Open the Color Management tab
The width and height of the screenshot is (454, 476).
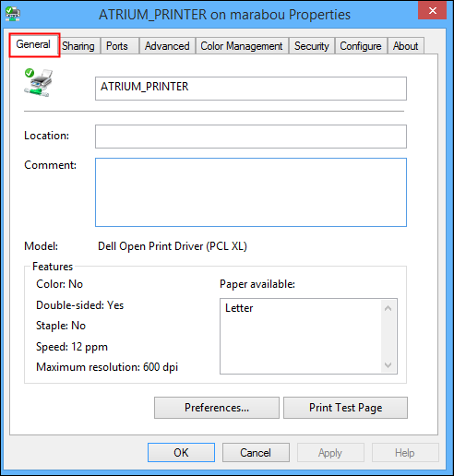click(x=242, y=46)
